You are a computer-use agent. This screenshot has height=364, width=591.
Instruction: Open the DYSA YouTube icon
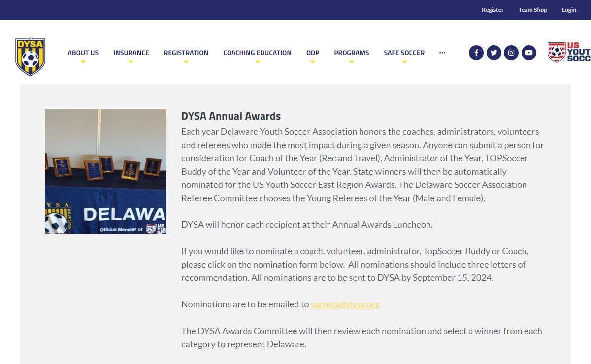(529, 53)
